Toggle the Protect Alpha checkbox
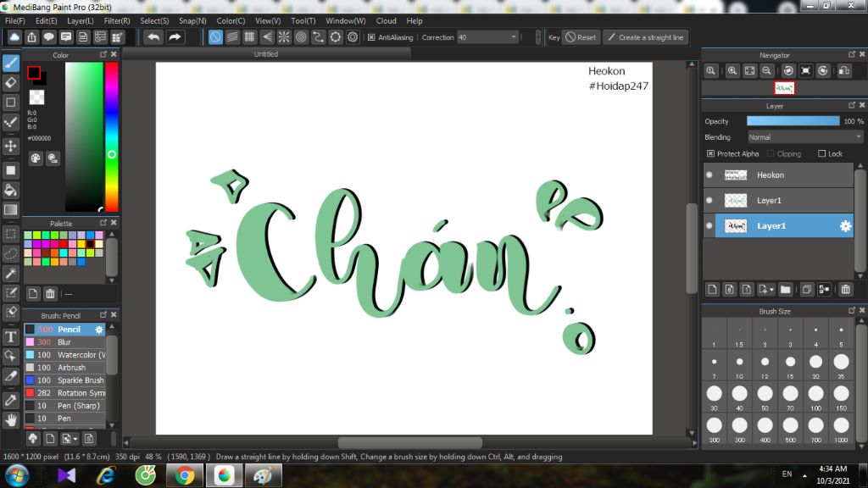The image size is (868, 488). tap(710, 154)
